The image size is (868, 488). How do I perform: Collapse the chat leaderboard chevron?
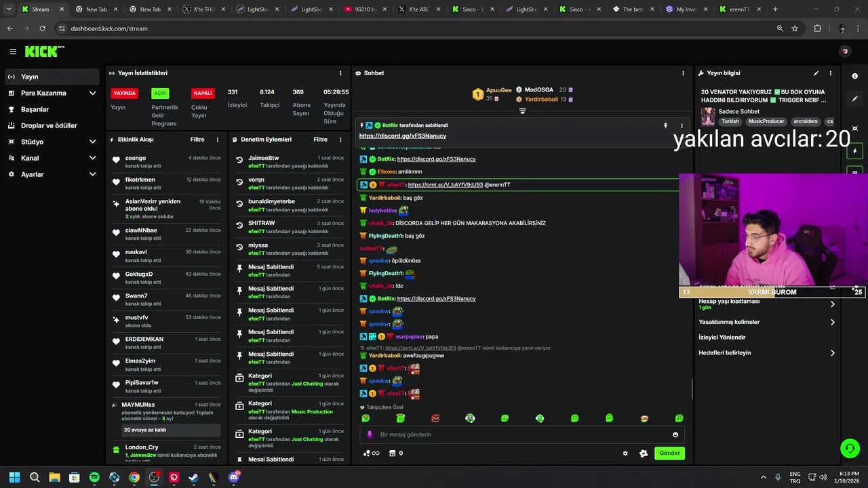[x=522, y=111]
